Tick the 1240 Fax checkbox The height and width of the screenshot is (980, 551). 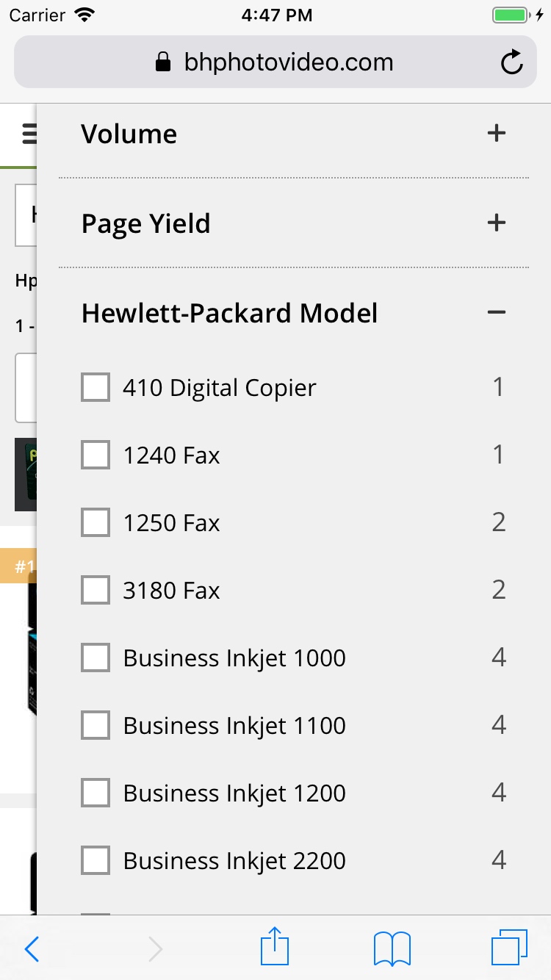click(96, 455)
